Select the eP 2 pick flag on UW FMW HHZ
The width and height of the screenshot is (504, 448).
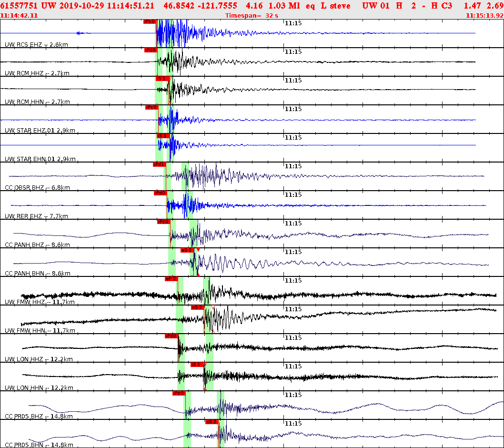tap(171, 279)
